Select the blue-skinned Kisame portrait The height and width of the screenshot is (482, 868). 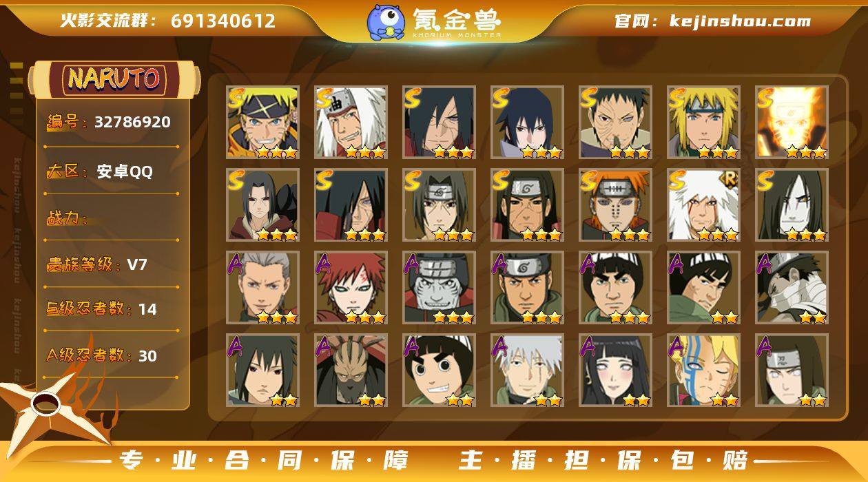(x=439, y=288)
